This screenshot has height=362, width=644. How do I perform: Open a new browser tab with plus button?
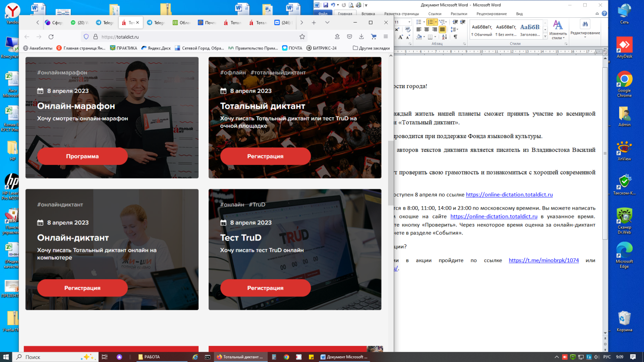point(314,23)
